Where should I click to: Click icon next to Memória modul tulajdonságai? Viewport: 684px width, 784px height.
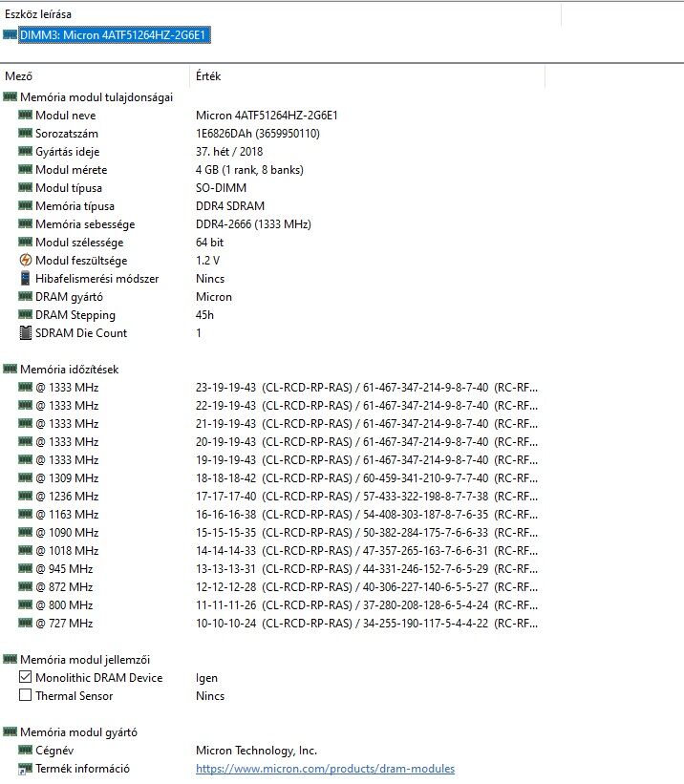pyautogui.click(x=10, y=97)
